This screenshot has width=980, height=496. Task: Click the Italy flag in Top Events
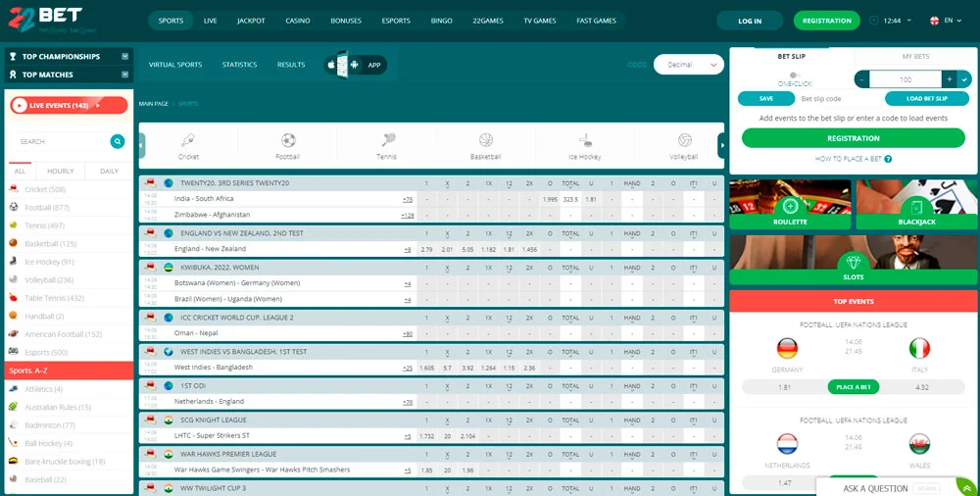(919, 348)
